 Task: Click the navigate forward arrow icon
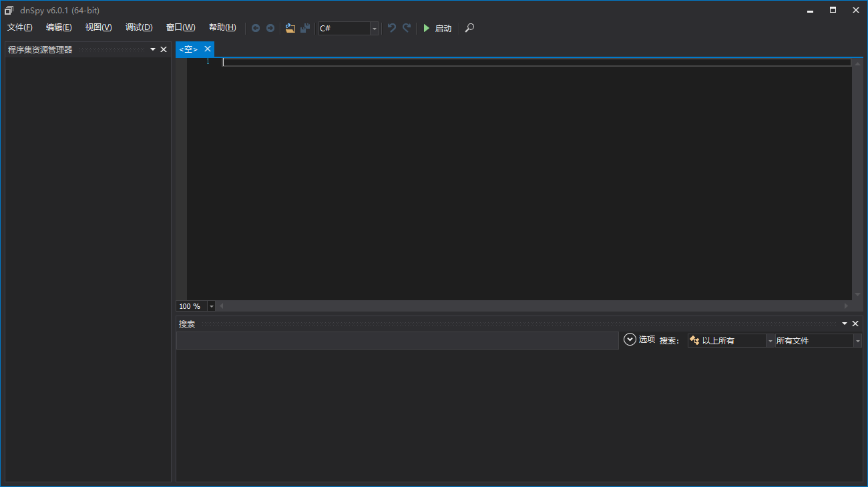click(270, 28)
